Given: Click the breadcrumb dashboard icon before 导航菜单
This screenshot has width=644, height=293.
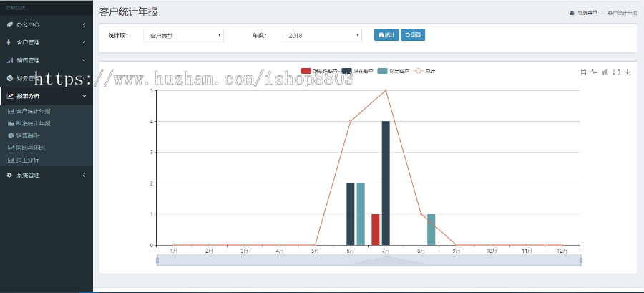Looking at the screenshot, I should click(x=571, y=13).
